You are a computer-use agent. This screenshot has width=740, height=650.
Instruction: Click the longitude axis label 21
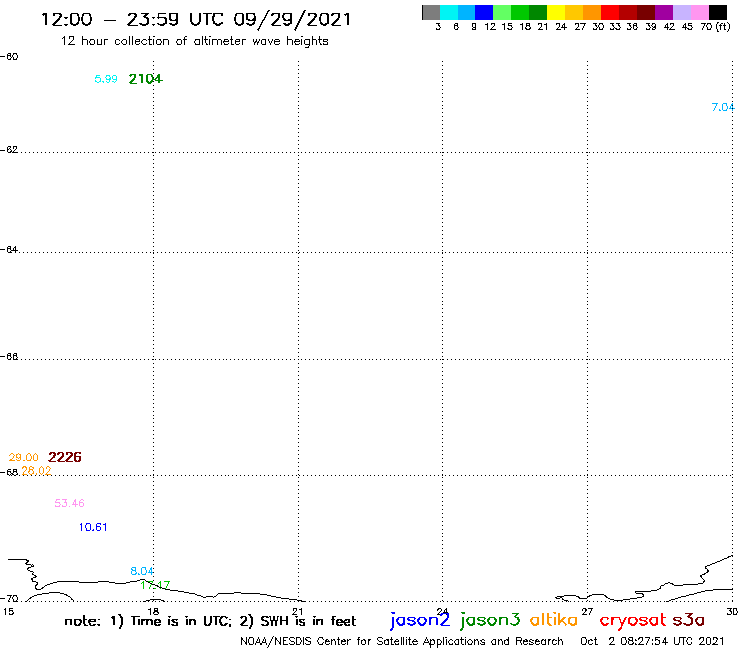click(298, 612)
